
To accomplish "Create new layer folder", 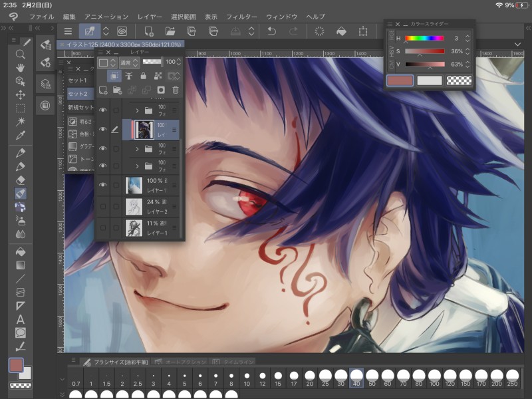I will pos(118,90).
